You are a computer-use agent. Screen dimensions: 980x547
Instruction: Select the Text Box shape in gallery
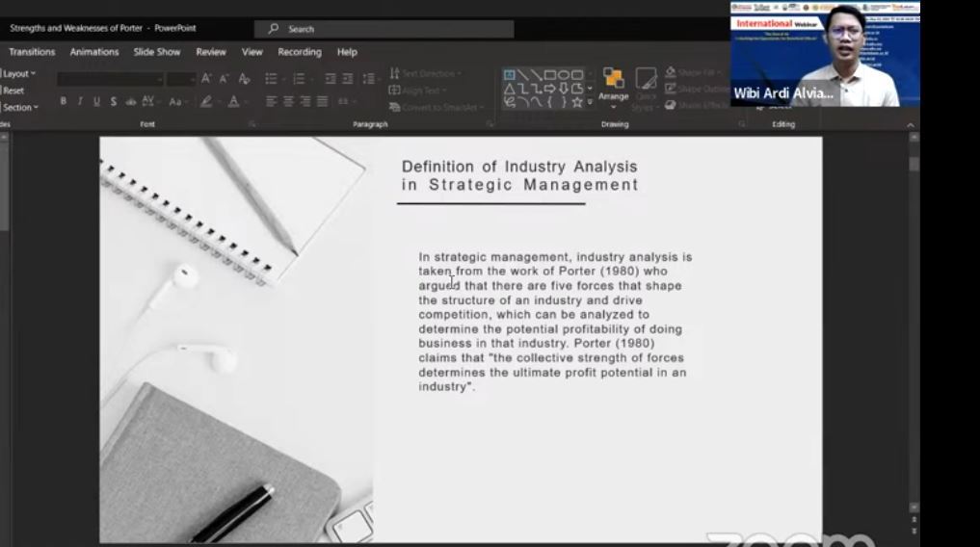point(510,75)
